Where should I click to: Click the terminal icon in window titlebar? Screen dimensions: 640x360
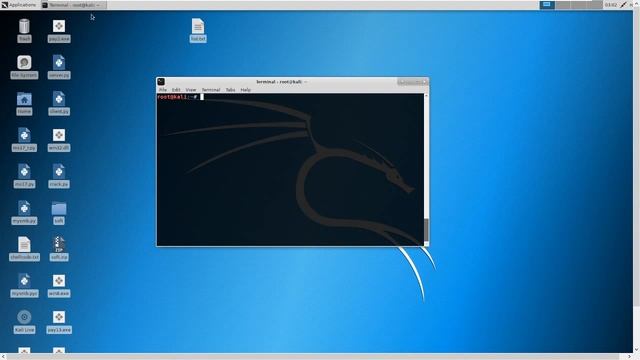tap(161, 82)
